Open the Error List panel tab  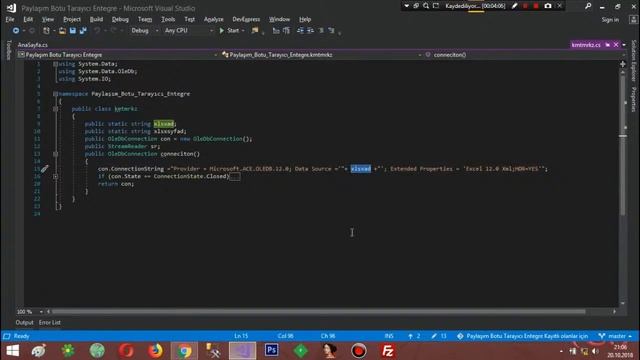pos(50,322)
